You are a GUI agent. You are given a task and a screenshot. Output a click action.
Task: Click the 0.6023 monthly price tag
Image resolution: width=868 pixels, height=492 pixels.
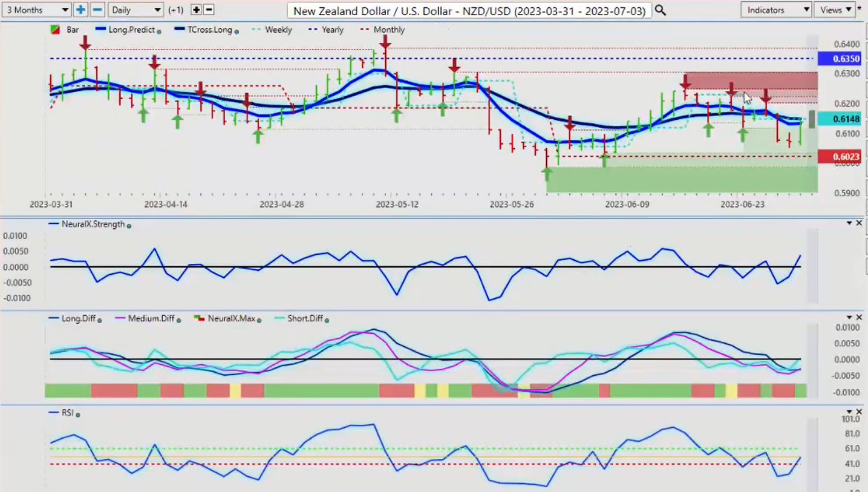pyautogui.click(x=838, y=157)
